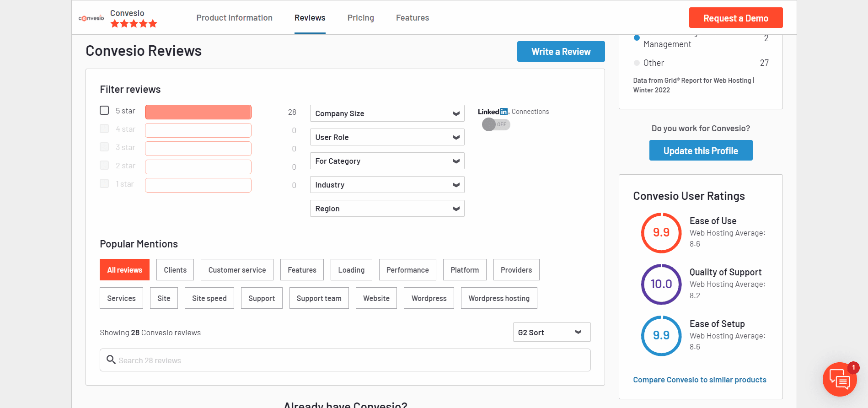Filter by Providers mention
The image size is (868, 408).
click(516, 270)
